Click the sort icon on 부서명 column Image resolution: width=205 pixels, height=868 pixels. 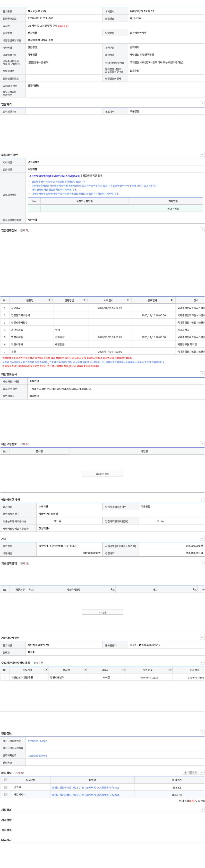pos(83,670)
